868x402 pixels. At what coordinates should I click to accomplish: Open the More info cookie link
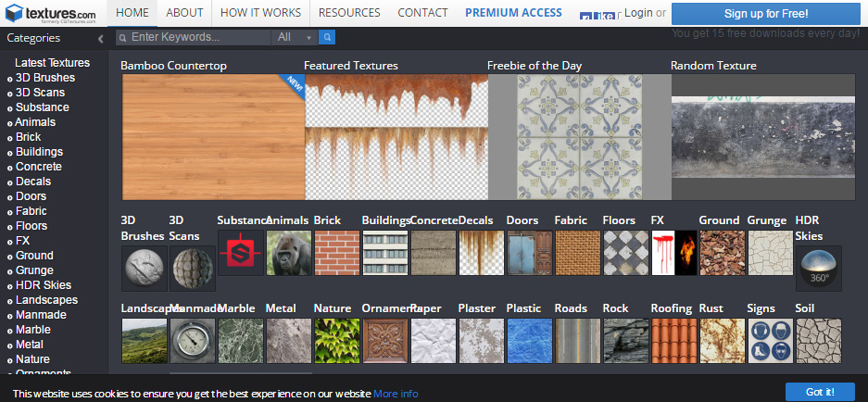[x=396, y=394]
